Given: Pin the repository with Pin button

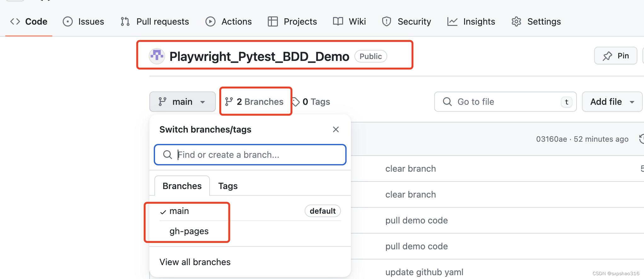Looking at the screenshot, I should tap(616, 56).
